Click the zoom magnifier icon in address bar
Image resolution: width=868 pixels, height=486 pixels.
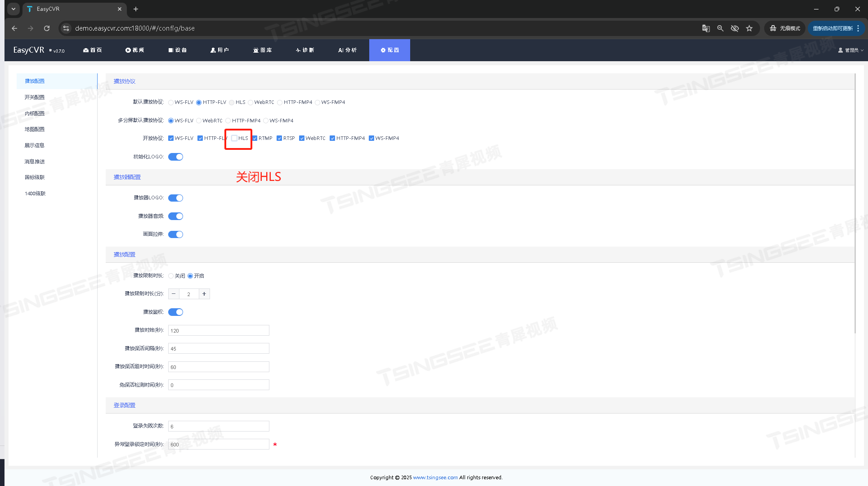click(720, 28)
